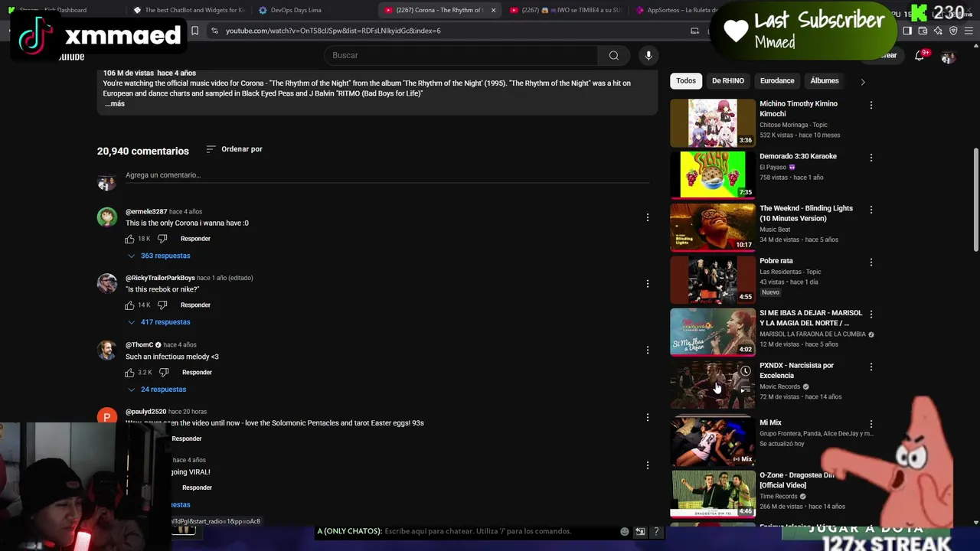Open SI ME IBAS A DEJAR thumbnail
Image resolution: width=980 pixels, height=551 pixels.
[x=713, y=332]
